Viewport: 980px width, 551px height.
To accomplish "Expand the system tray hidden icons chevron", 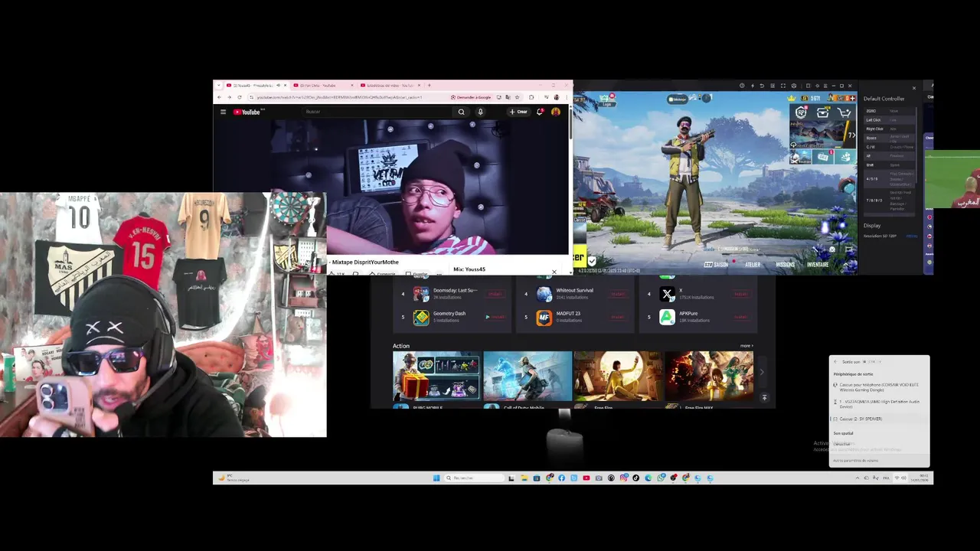I will tap(857, 478).
